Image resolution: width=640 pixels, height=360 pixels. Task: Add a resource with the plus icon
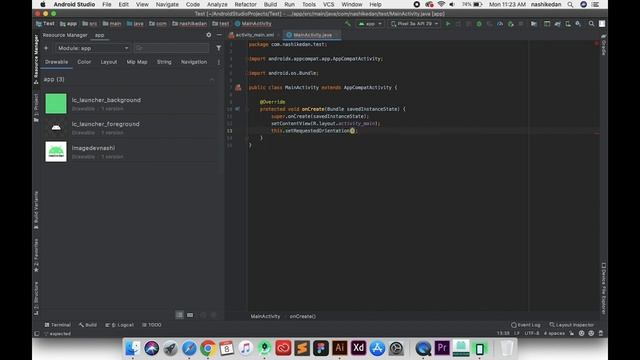pos(46,48)
